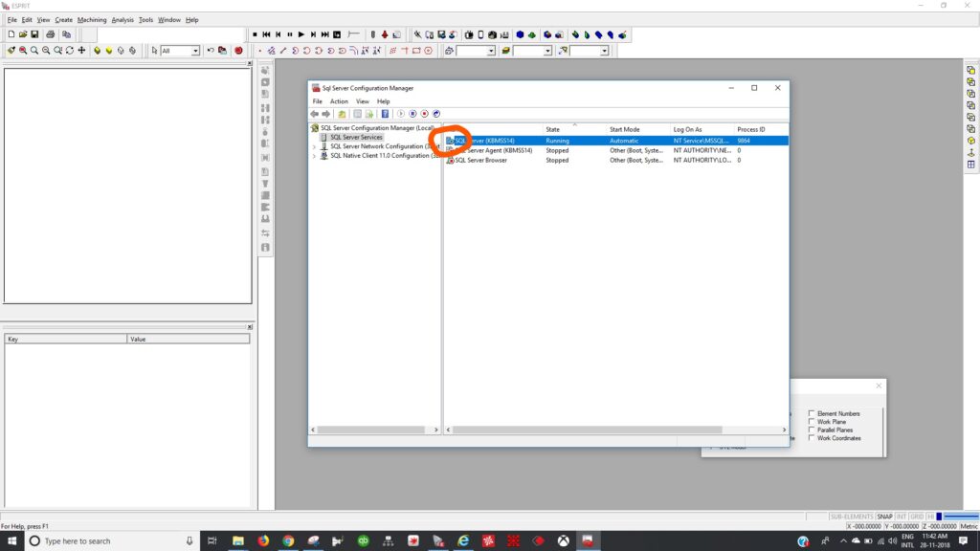Click the Back arrow in SQL Config Manager
Screen dimensions: 980x551
coord(315,114)
